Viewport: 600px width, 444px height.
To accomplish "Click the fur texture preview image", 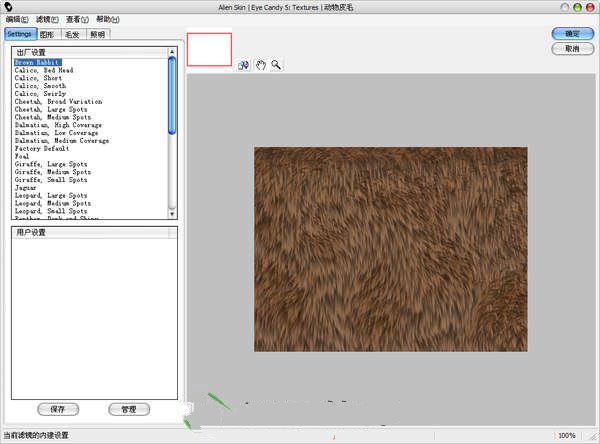I will click(x=390, y=248).
